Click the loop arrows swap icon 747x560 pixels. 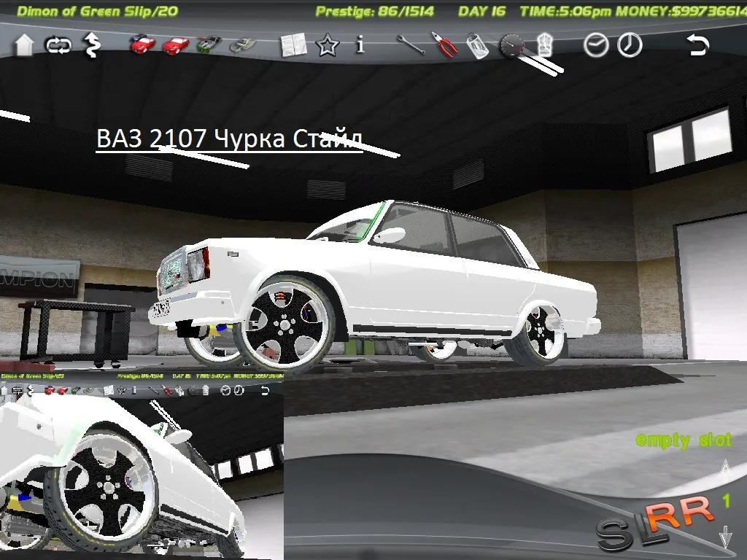(x=58, y=46)
